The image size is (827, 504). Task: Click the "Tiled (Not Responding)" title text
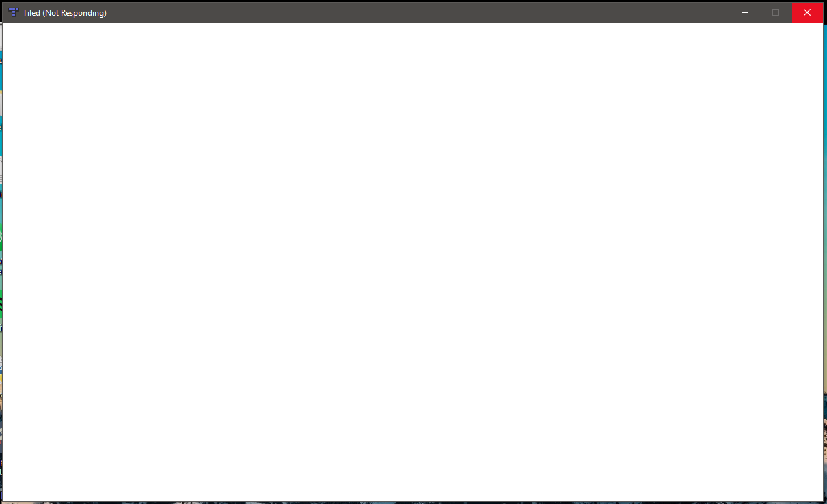[x=64, y=13]
